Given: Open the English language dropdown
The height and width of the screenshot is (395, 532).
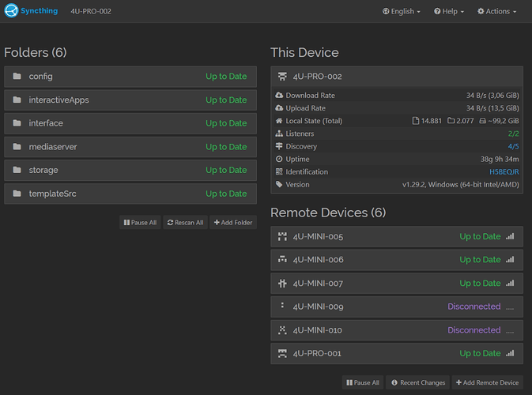Looking at the screenshot, I should 402,11.
